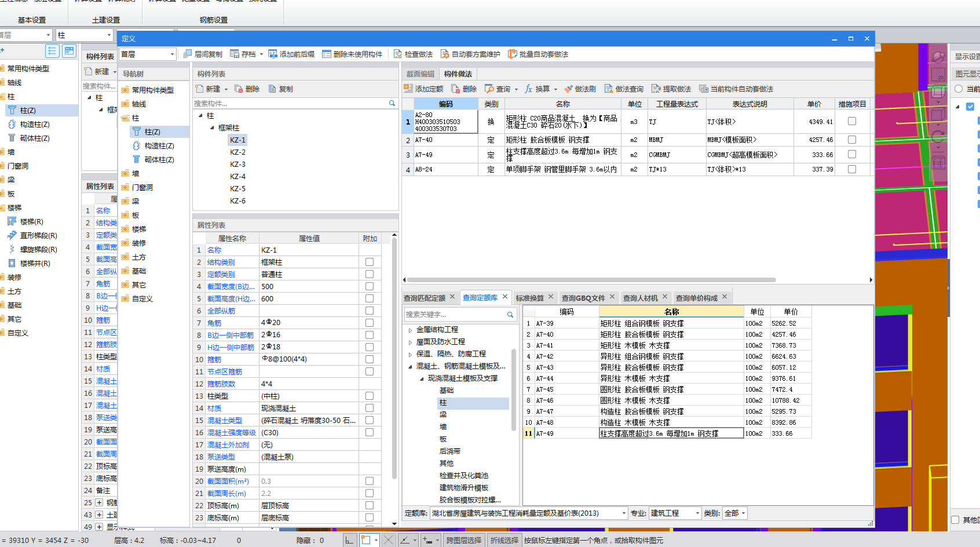The image size is (980, 547).
Task: Click the 做法刷 tool
Action: tap(580, 89)
